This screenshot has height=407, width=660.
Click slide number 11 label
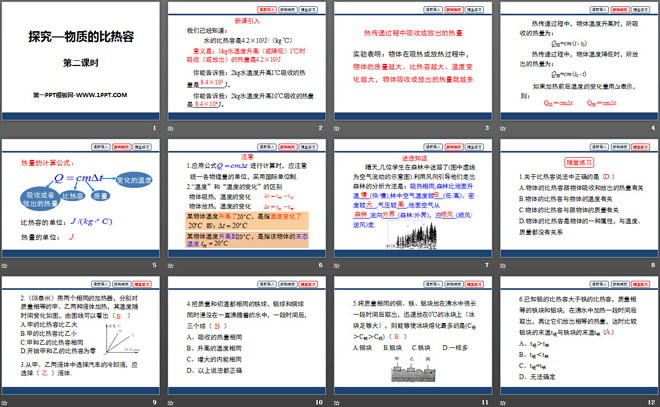(x=485, y=402)
